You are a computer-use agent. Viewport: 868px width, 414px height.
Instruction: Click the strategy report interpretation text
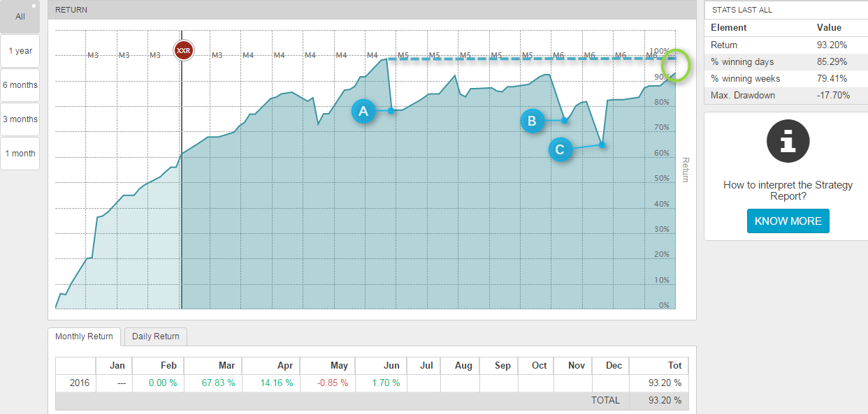(x=788, y=191)
